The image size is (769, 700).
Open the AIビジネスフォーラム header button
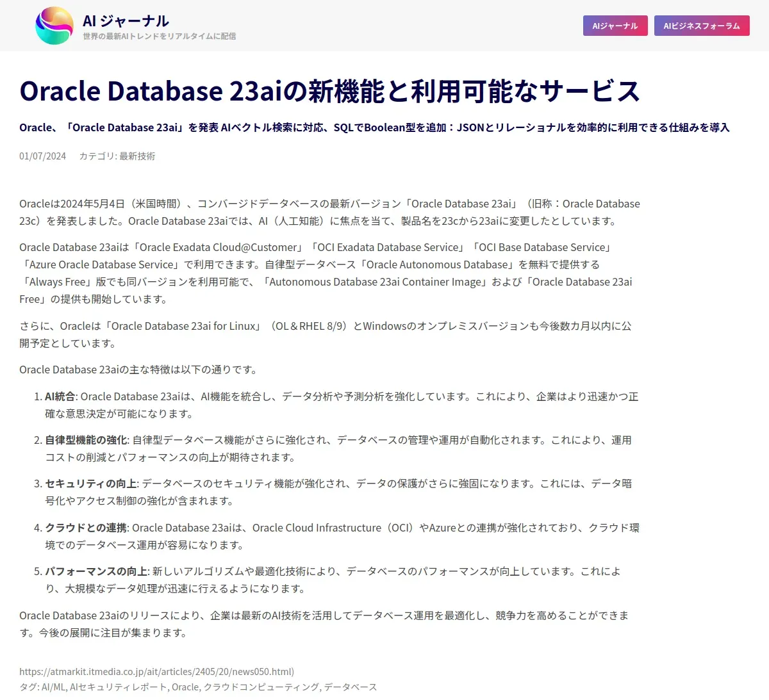click(702, 26)
